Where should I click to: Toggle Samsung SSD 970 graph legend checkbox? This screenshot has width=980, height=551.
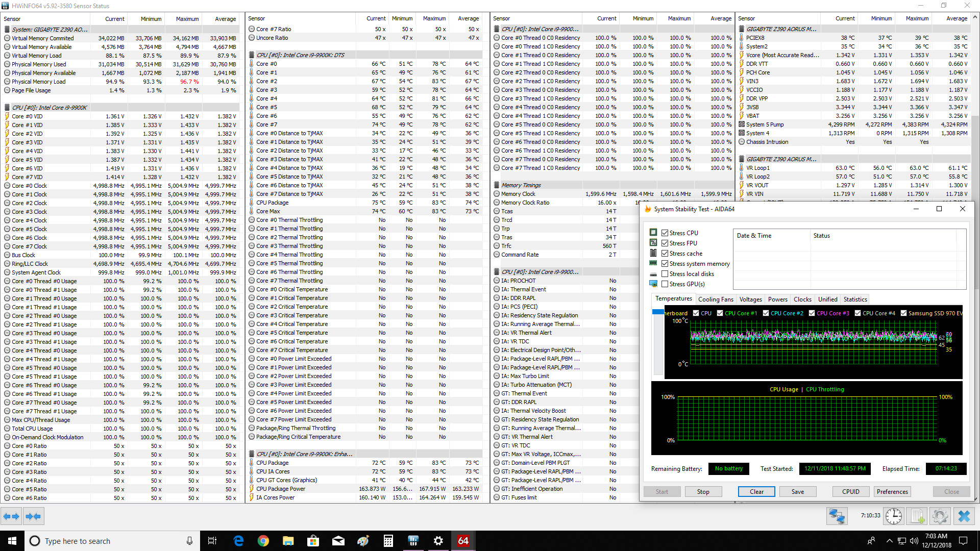coord(903,313)
